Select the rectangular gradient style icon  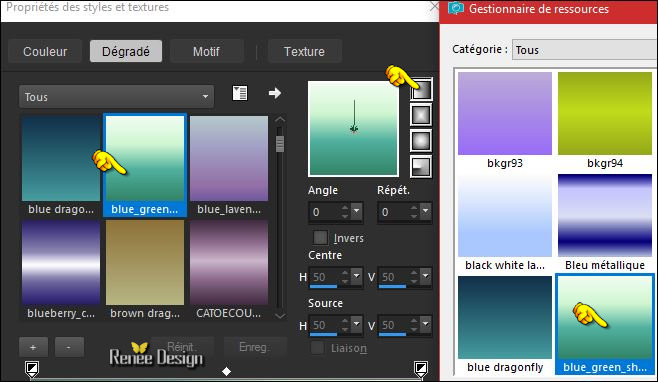(x=421, y=115)
